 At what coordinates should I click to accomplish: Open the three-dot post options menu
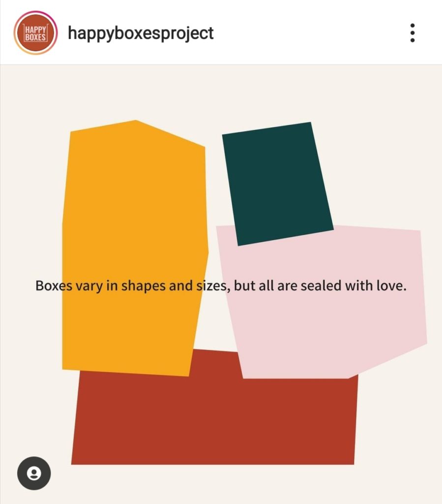(413, 33)
